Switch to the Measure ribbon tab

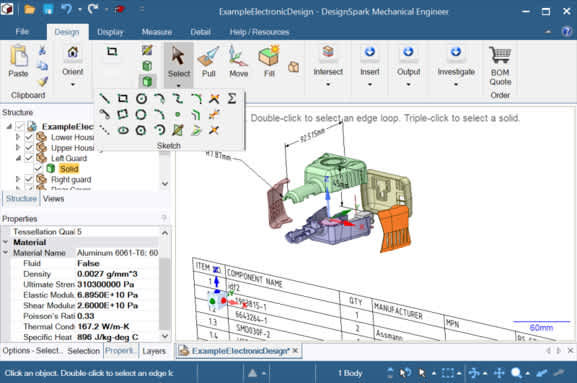[157, 32]
